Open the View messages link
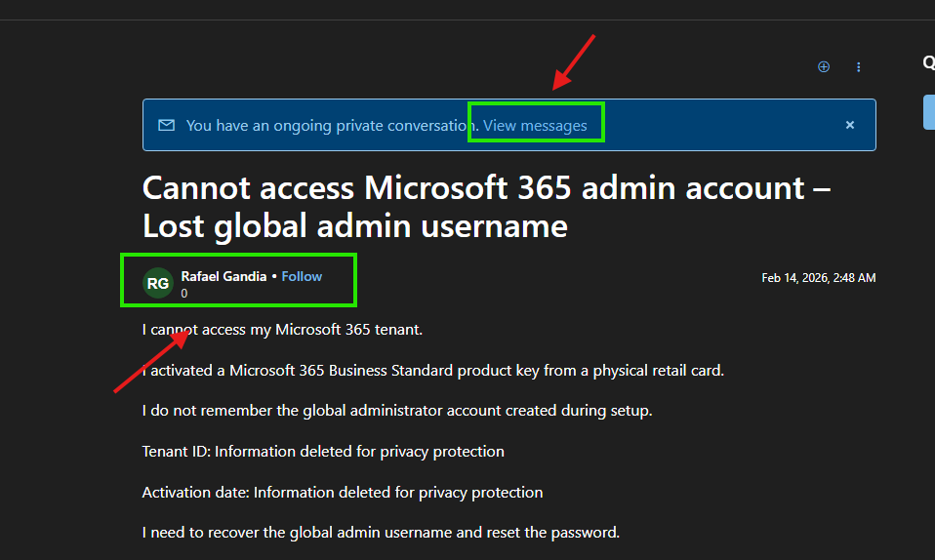 click(x=535, y=126)
